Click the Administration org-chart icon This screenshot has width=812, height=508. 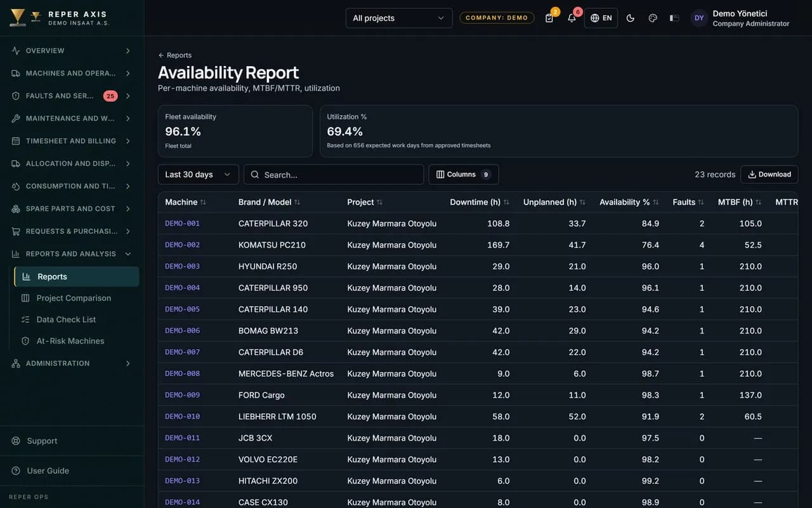(16, 363)
